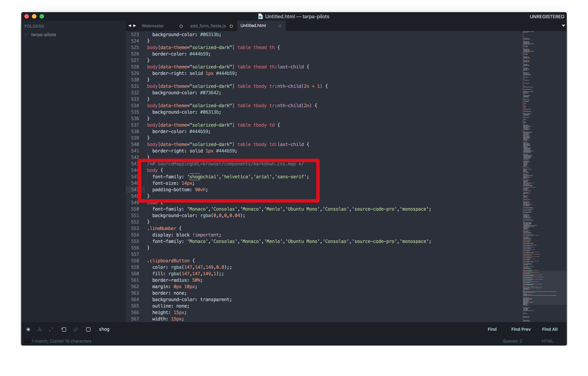
Task: Open the tab overflow dropdown arrow
Action: coord(563,25)
